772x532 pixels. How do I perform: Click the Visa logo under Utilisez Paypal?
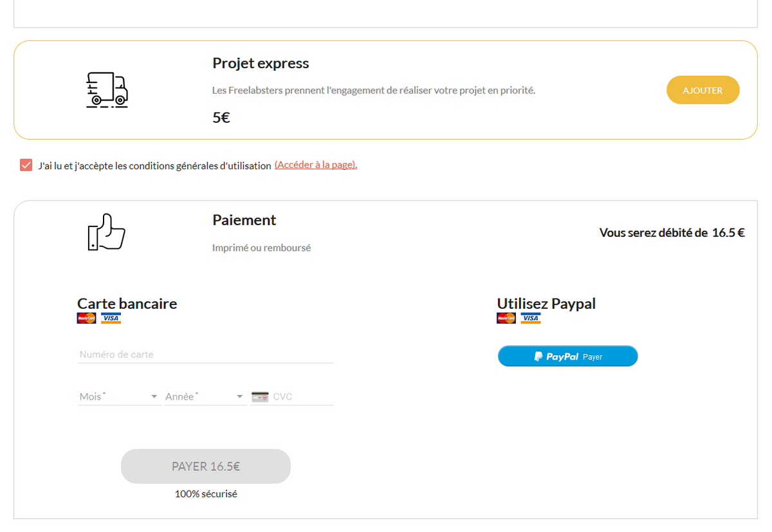pos(531,318)
